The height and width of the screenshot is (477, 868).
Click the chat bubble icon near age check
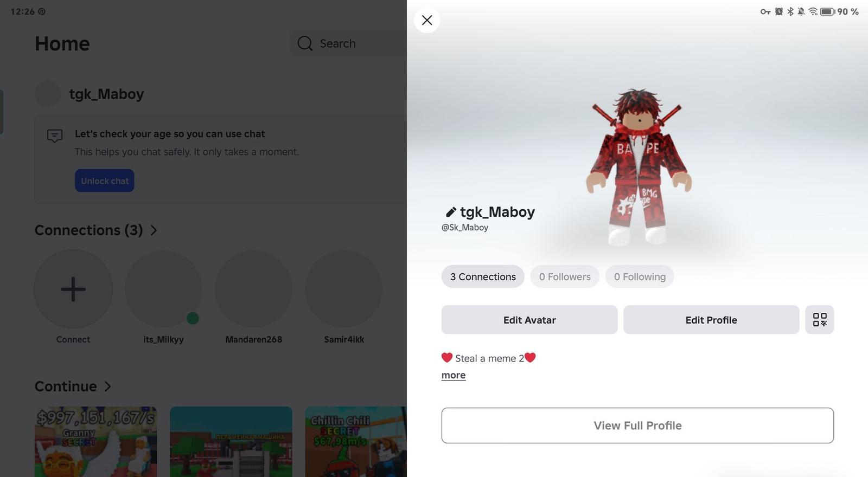(x=55, y=136)
